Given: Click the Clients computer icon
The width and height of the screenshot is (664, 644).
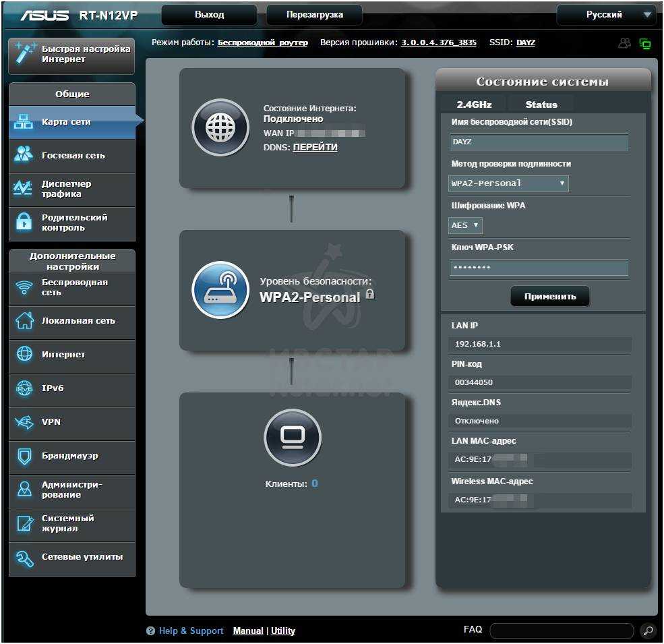Looking at the screenshot, I should coord(292,438).
